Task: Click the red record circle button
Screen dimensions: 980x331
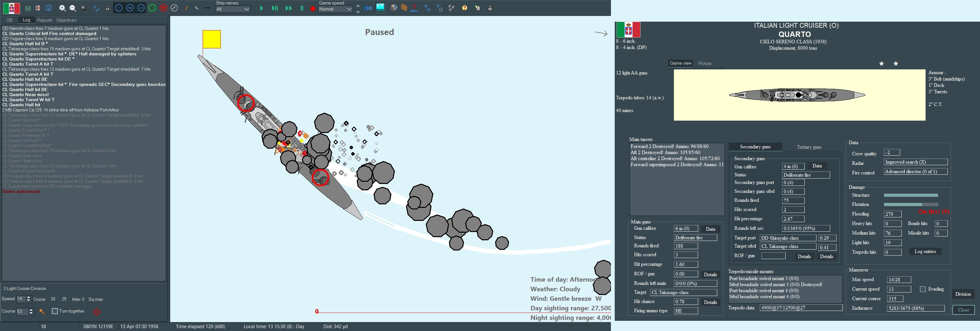Action: coord(313,9)
